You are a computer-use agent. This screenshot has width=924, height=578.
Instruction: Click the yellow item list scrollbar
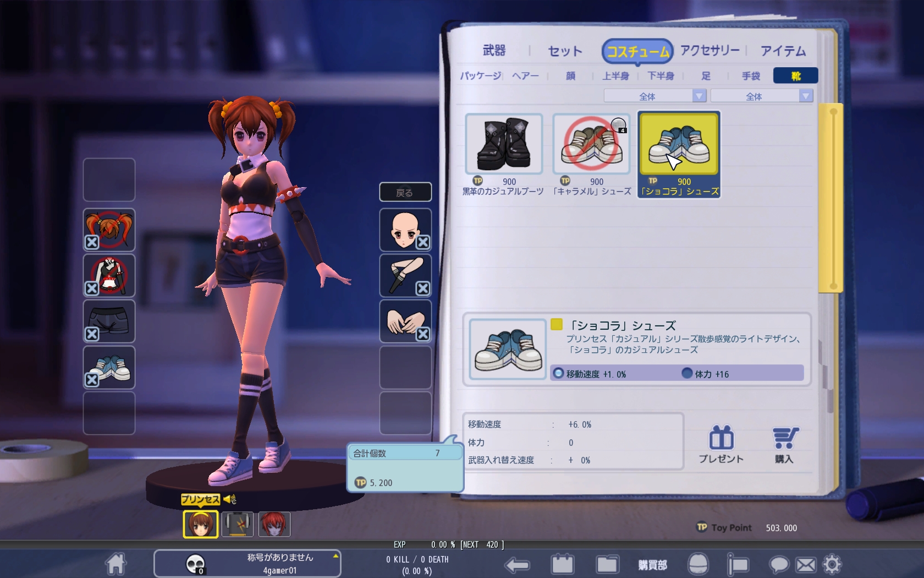[x=833, y=198]
